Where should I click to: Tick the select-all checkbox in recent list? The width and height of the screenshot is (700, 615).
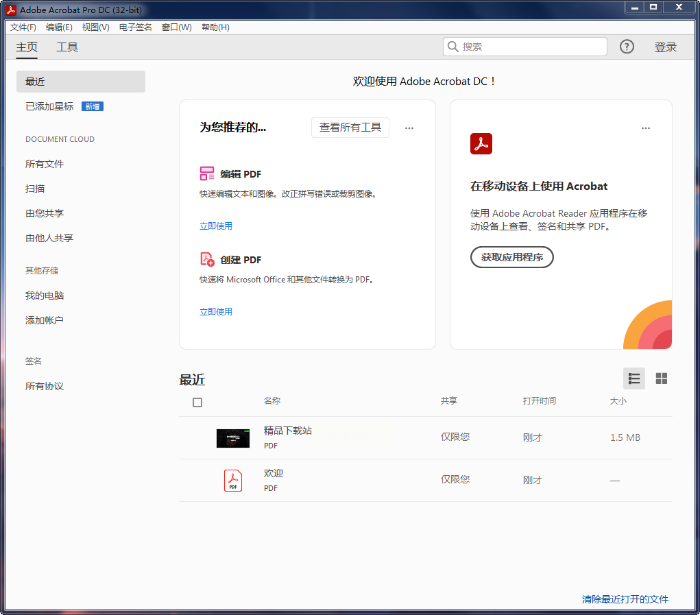(x=197, y=402)
